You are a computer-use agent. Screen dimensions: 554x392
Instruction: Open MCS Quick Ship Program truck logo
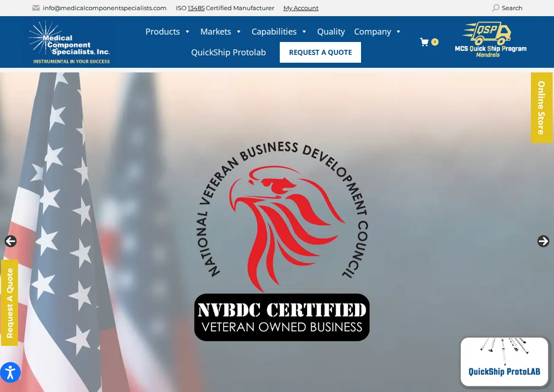490,40
